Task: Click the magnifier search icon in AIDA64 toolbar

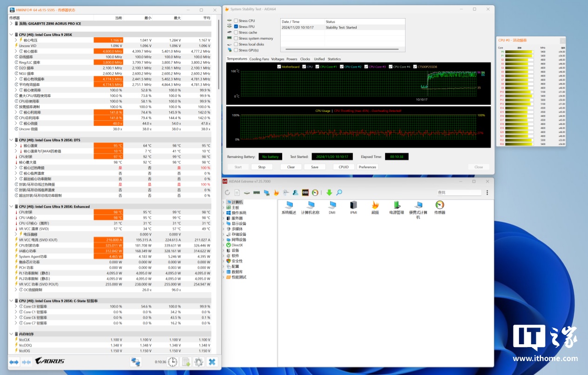Action: pyautogui.click(x=339, y=192)
